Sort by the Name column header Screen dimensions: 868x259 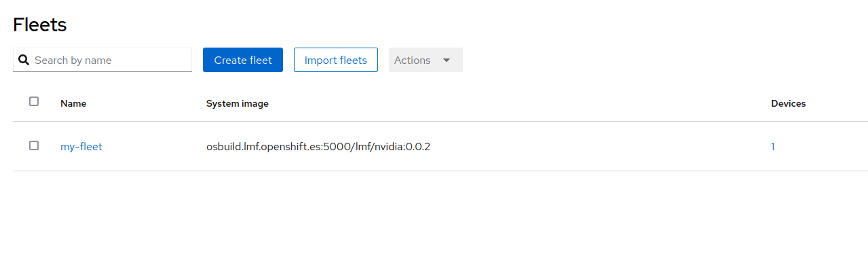click(x=73, y=103)
